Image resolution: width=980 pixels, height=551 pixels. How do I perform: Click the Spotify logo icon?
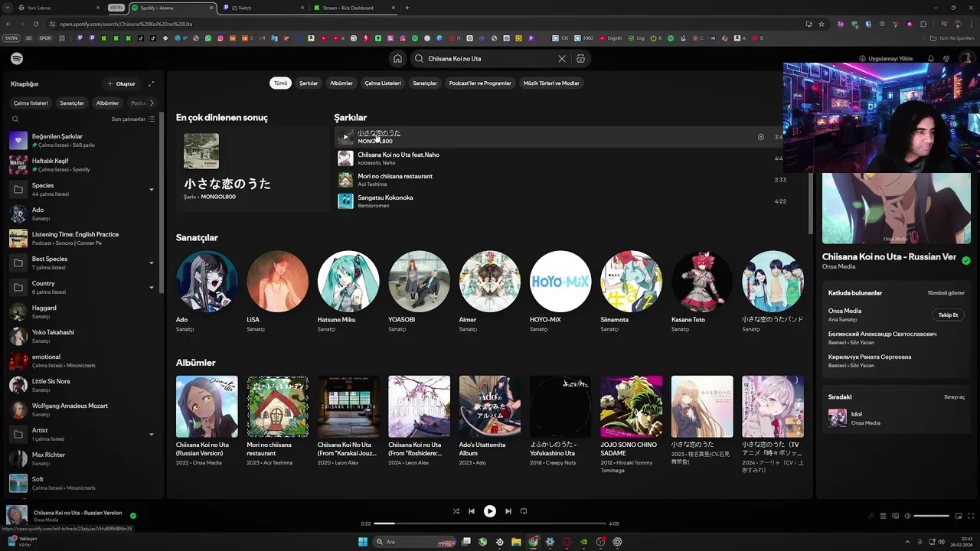pyautogui.click(x=17, y=59)
